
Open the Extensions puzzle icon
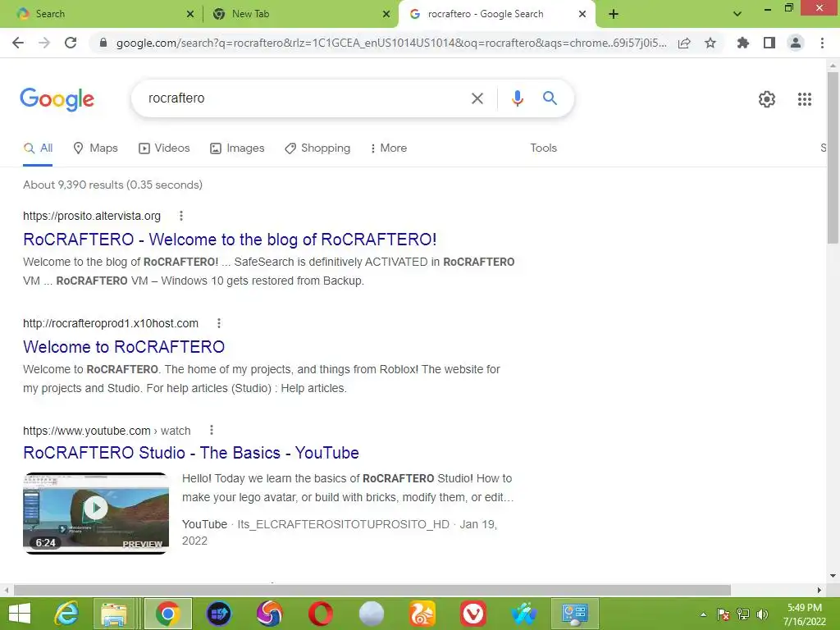(743, 43)
